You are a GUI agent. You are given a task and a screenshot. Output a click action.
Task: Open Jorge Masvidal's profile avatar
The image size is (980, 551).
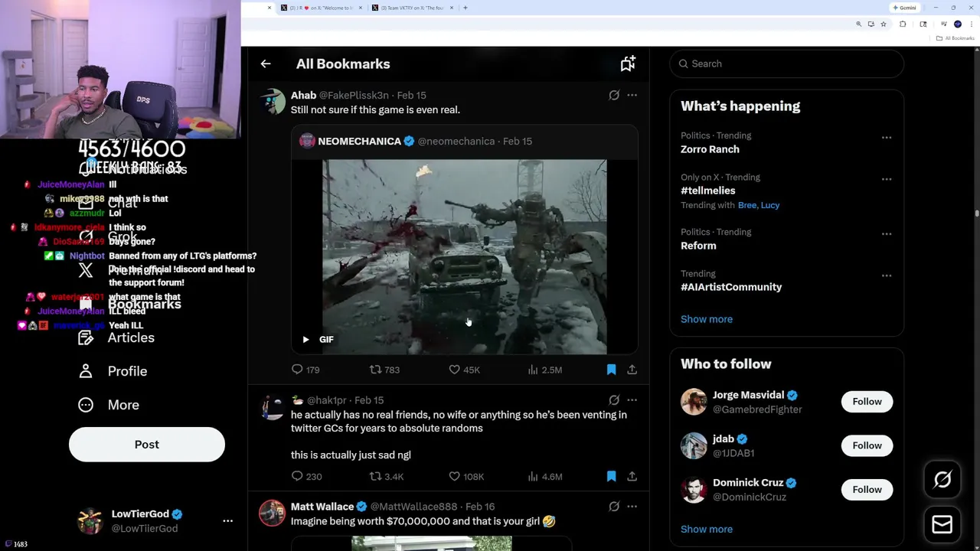click(x=694, y=402)
